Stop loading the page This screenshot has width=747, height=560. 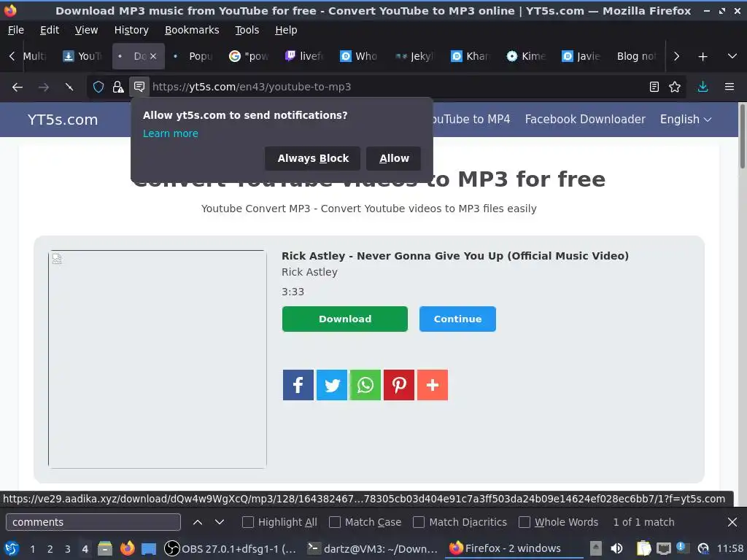click(x=69, y=87)
